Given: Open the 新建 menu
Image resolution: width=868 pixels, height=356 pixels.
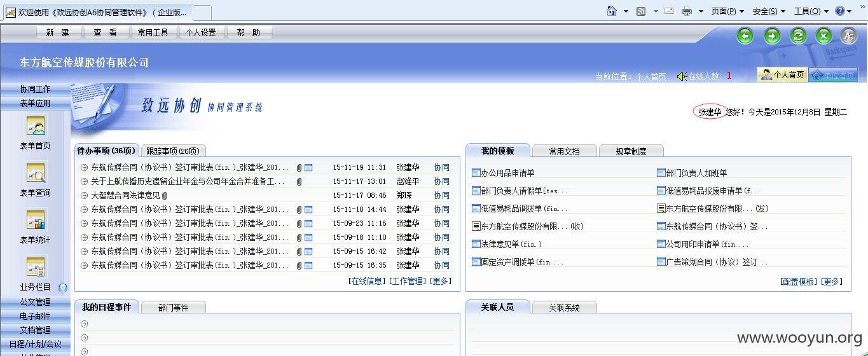Looking at the screenshot, I should click(58, 32).
